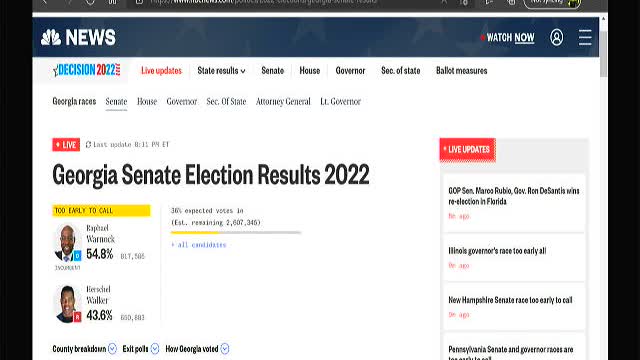Screen dimensions: 640x360
Task: Select Georgia Attorney General race tab
Action: point(283,101)
